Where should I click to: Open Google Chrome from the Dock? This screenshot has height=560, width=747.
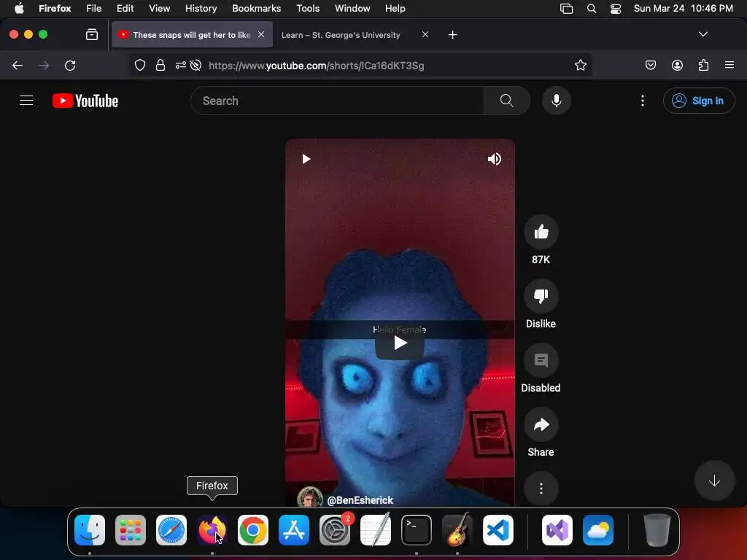253,529
